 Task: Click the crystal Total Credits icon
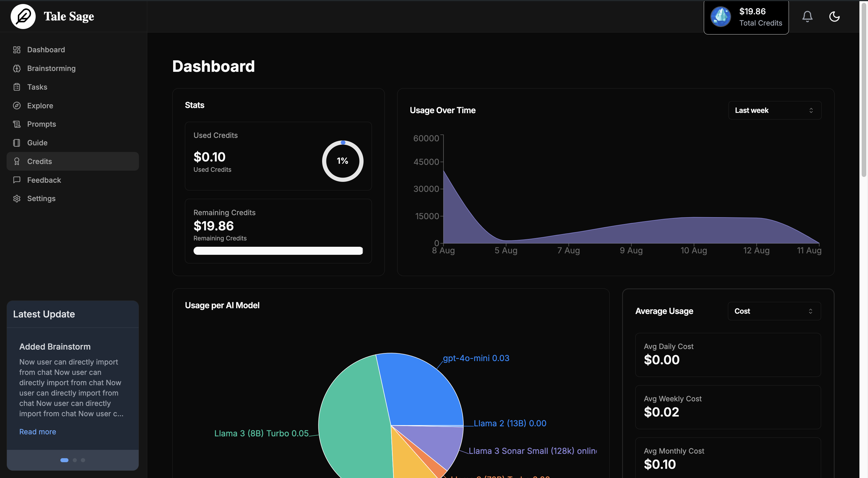click(721, 17)
